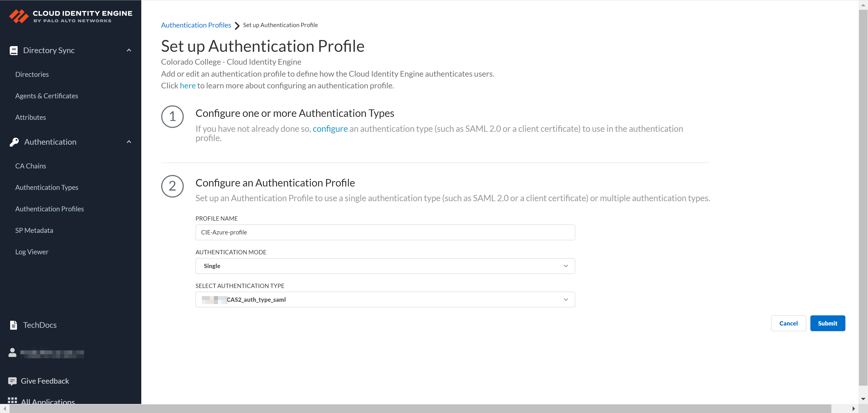The image size is (868, 413).
Task: Open Authentication Types in sidebar
Action: pyautogui.click(x=47, y=188)
